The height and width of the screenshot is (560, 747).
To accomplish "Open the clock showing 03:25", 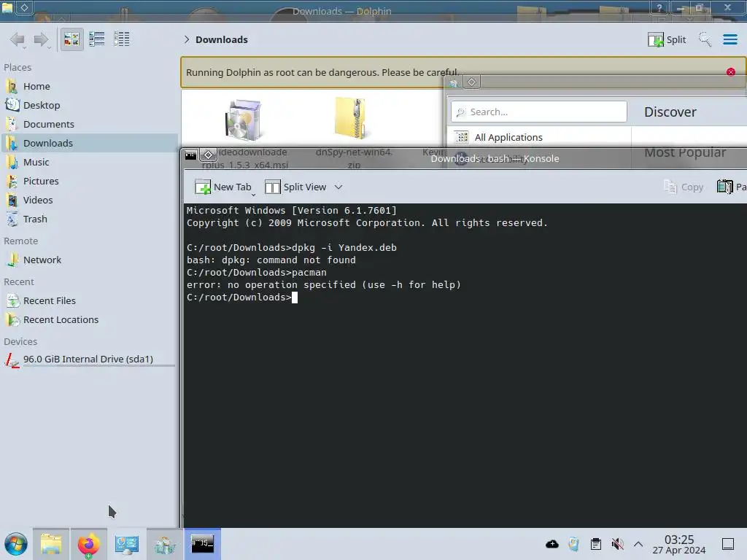I will 679,544.
